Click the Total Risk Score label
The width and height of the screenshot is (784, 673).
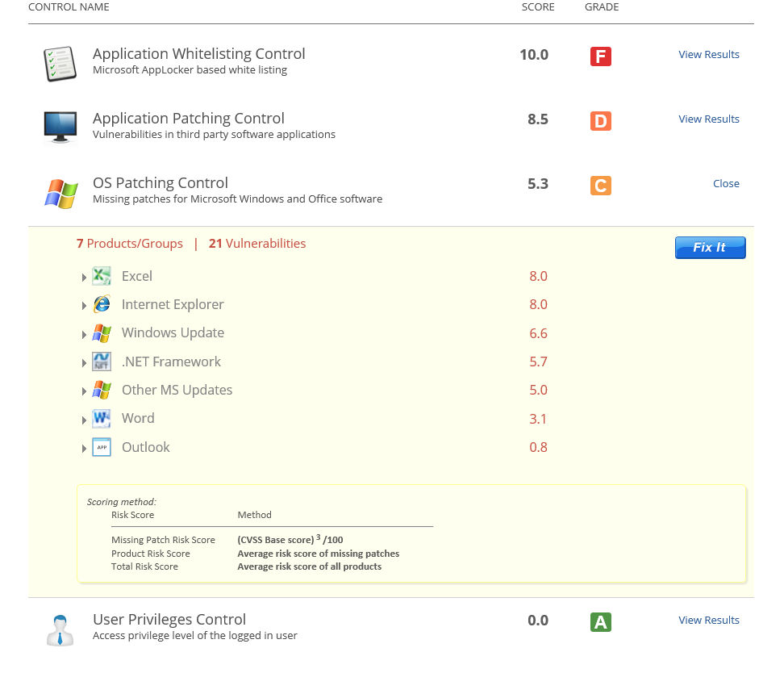[x=144, y=566]
